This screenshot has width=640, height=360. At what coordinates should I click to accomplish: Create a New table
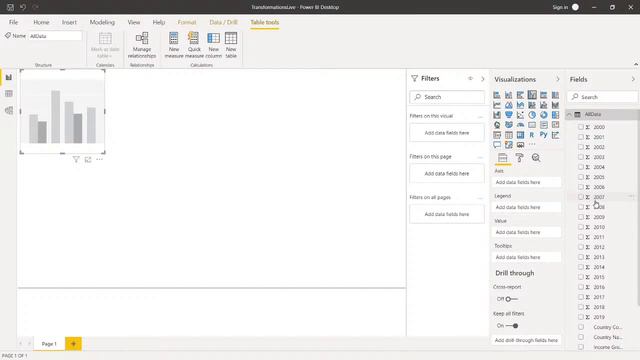(231, 45)
